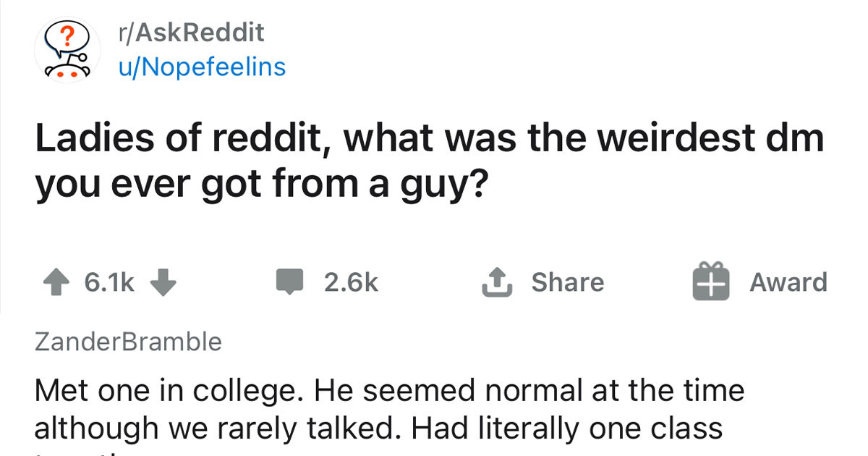Open commenter ZanderBramble's profile

coord(128,342)
